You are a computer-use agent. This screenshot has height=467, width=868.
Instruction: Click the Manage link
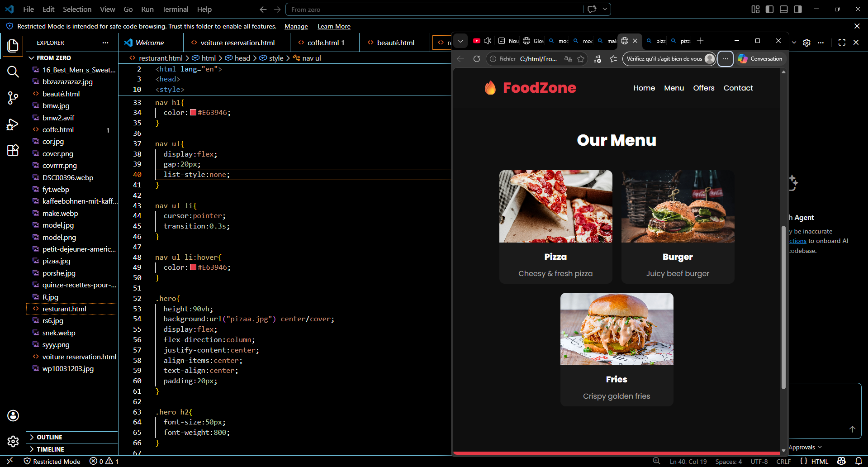tap(296, 26)
